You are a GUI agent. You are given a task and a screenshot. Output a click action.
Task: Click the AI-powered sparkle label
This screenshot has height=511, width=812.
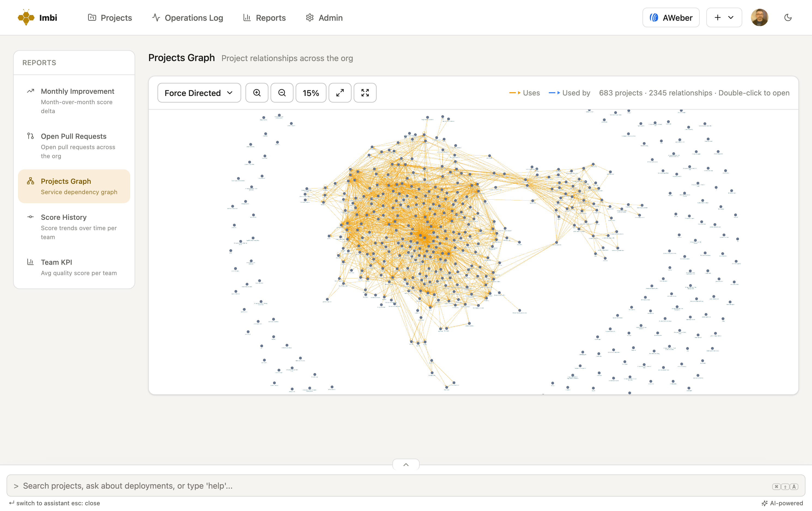tap(782, 503)
